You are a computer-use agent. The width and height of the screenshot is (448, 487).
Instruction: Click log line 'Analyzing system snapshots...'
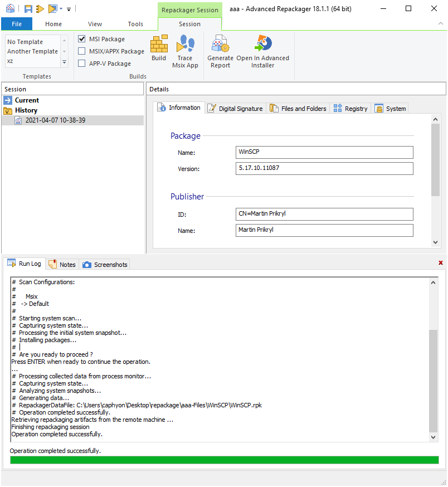56,391
